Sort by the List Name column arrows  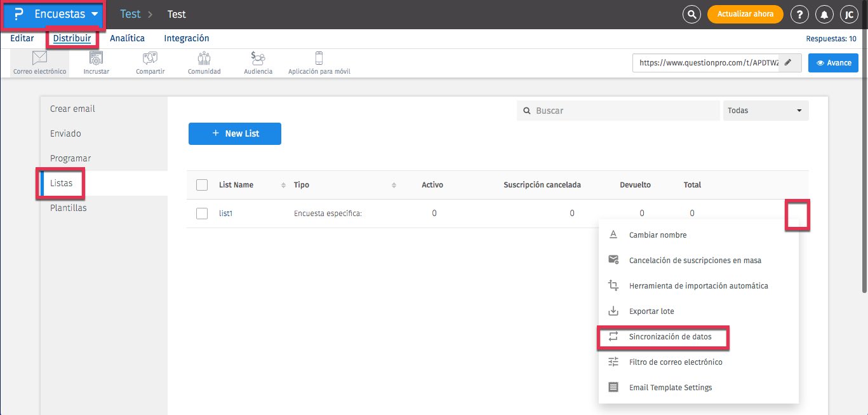pyautogui.click(x=283, y=185)
